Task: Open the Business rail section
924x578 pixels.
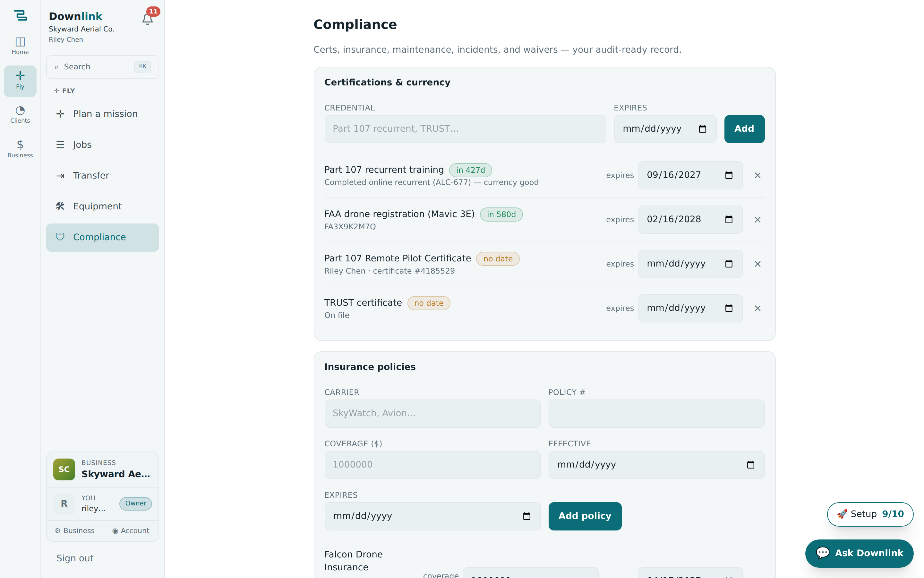Action: coord(20,149)
